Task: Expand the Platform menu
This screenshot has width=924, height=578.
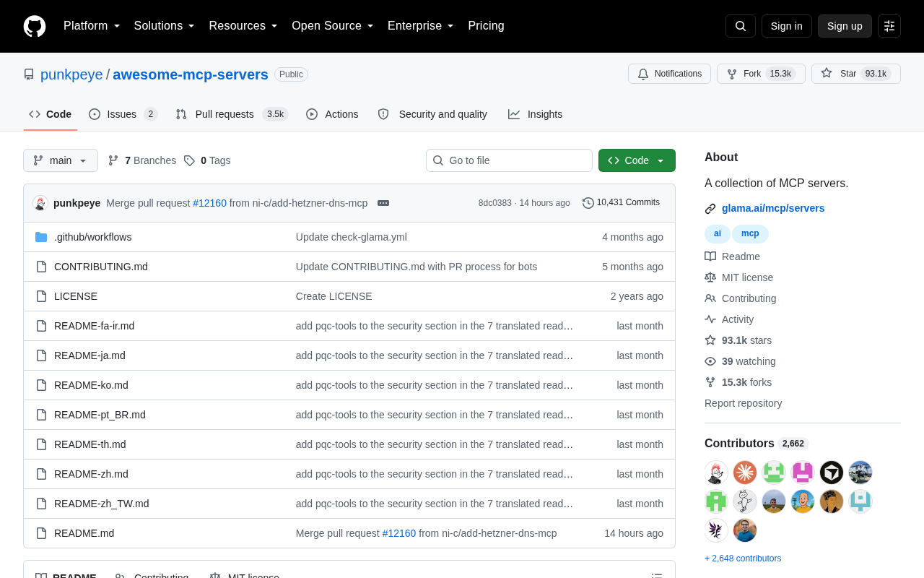Action: point(92,26)
